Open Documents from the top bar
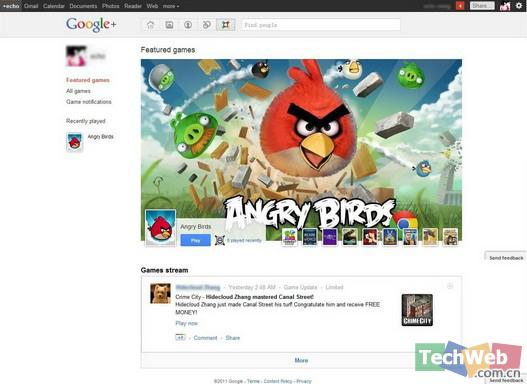Image resolution: width=527 pixels, height=384 pixels. click(x=83, y=6)
